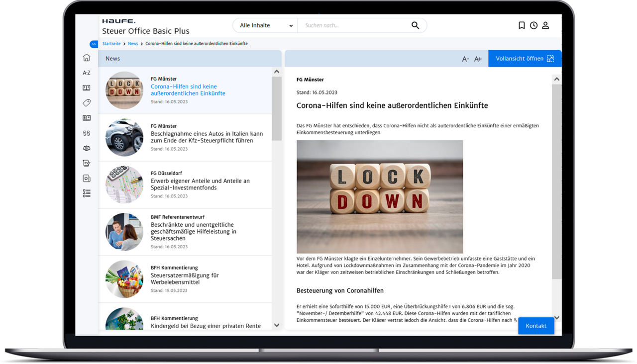Image resolution: width=637 pixels, height=364 pixels.
Task: Open the "Alle Inhalte" dropdown
Action: pos(266,25)
